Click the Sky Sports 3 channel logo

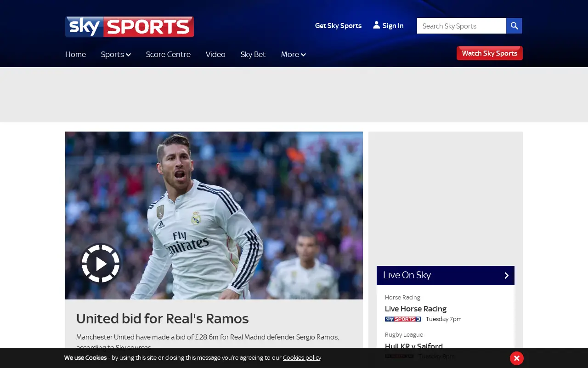403,319
